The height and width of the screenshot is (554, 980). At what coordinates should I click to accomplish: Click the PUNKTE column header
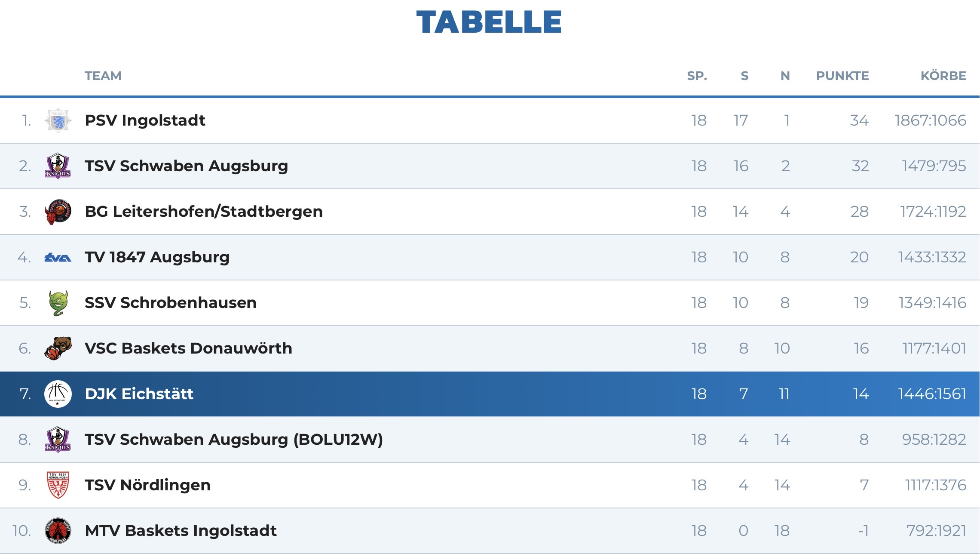pos(842,76)
